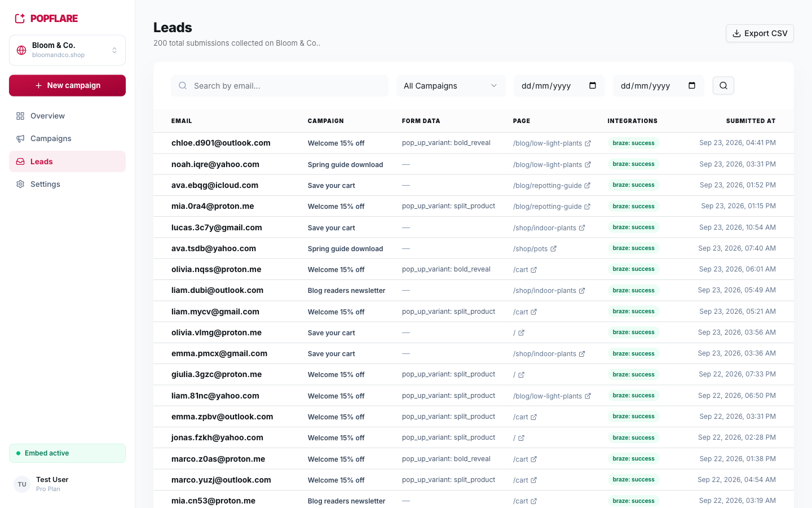Click the Submitted At column header
Screen dimensions: 812x508
(x=751, y=121)
